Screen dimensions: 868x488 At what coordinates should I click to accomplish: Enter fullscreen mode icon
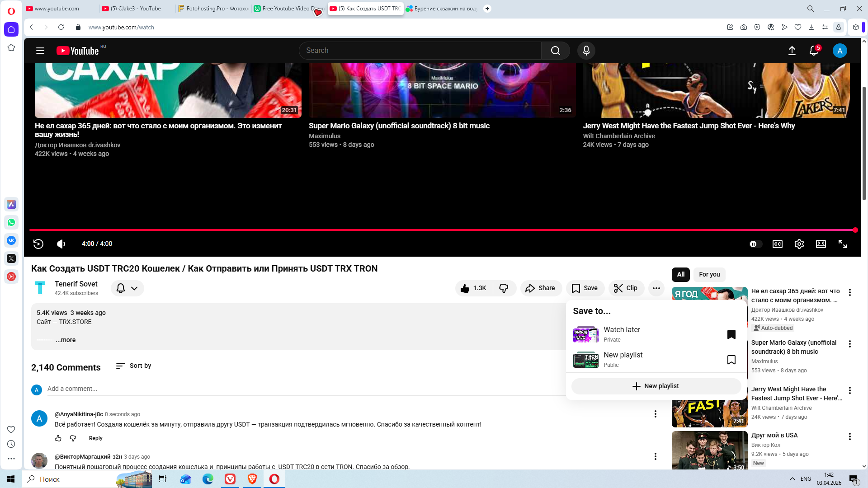pos(842,244)
